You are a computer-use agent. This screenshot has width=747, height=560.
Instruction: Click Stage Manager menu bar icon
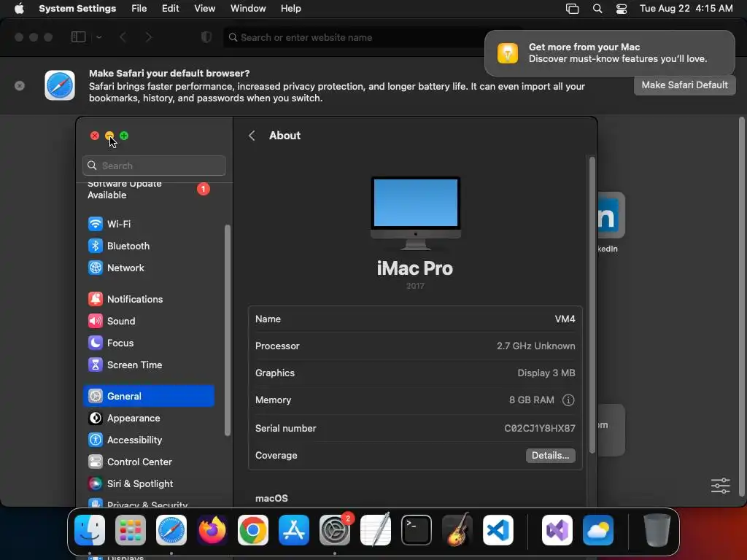coord(572,9)
